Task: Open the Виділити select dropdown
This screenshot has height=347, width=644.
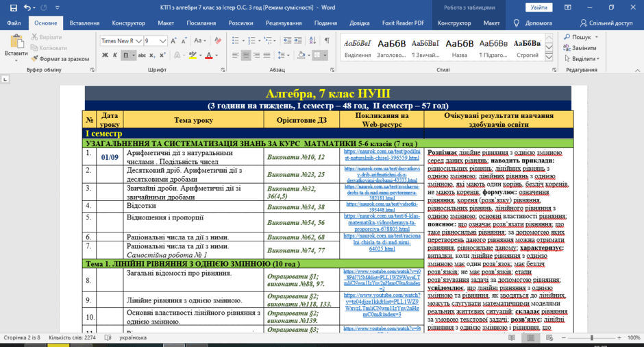Action: [x=582, y=59]
